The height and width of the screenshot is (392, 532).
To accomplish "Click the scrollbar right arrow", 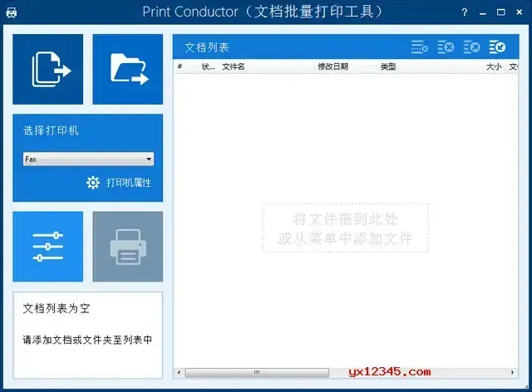I will pos(512,373).
